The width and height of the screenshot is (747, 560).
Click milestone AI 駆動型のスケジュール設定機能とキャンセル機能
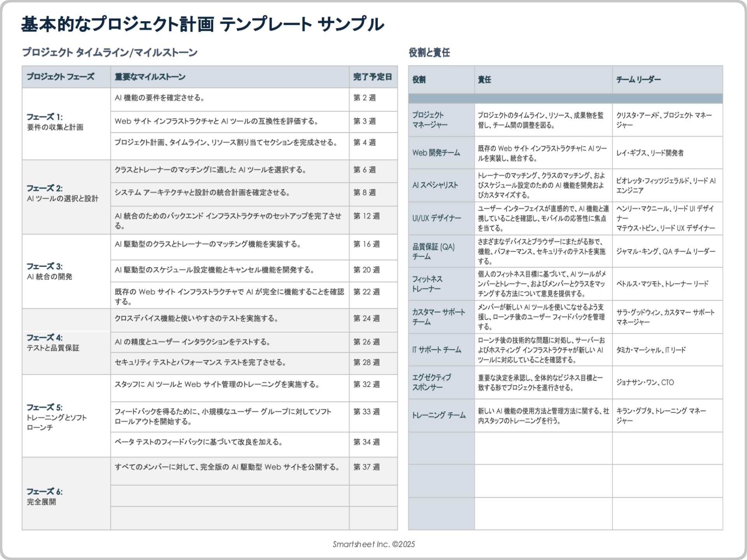230,271
